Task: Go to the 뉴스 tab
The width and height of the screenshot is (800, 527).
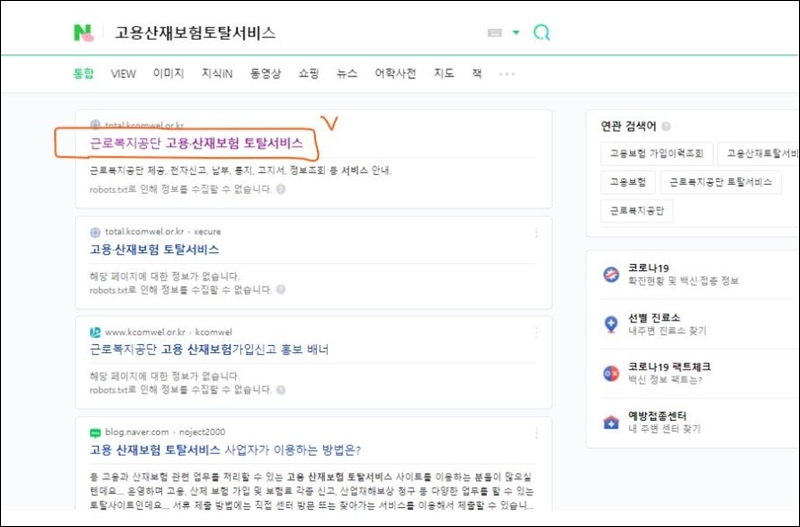Action: (347, 73)
